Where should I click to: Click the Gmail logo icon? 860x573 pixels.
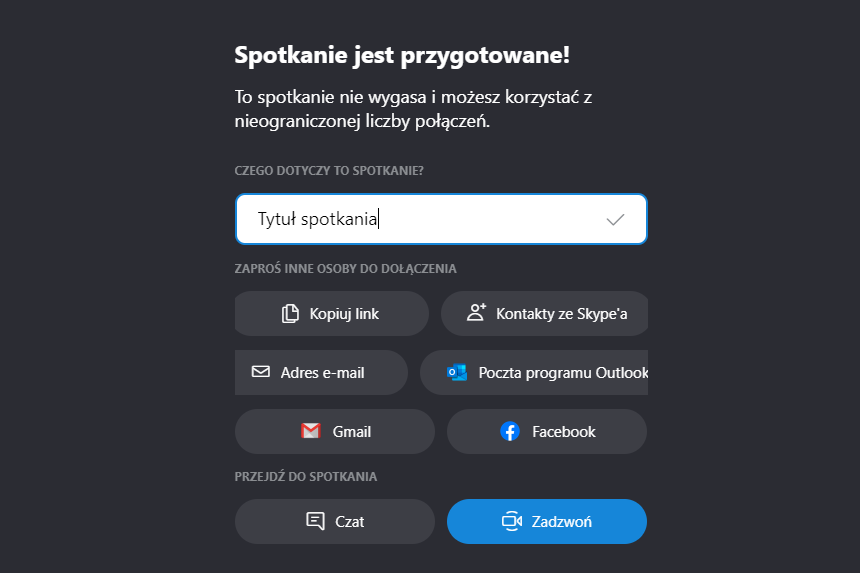(311, 431)
